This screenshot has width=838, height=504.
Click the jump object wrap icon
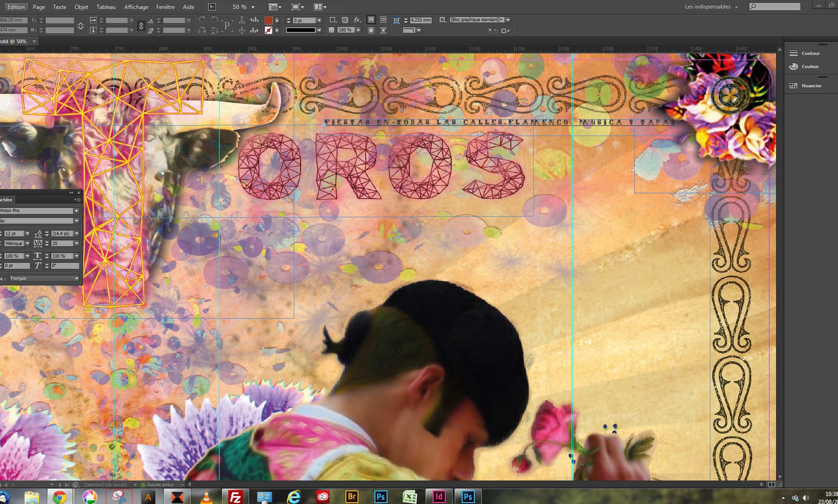(x=383, y=30)
